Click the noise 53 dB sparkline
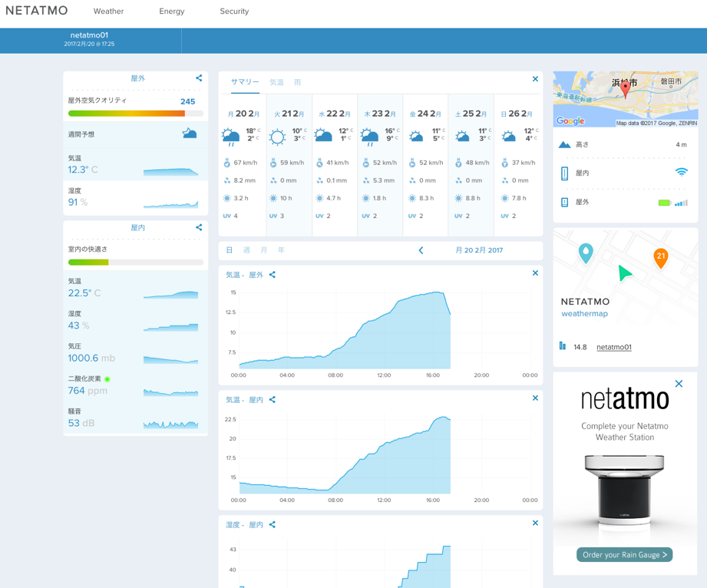707x588 pixels. (170, 424)
